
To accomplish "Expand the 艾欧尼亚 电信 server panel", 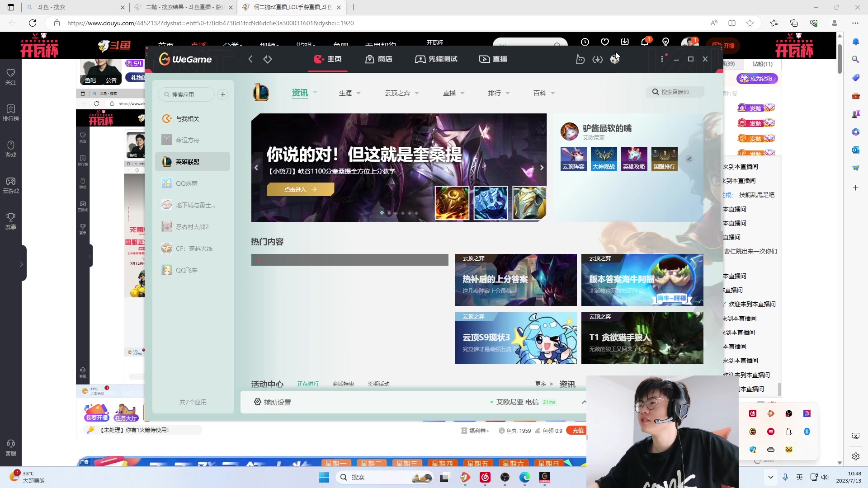I will coord(584,402).
